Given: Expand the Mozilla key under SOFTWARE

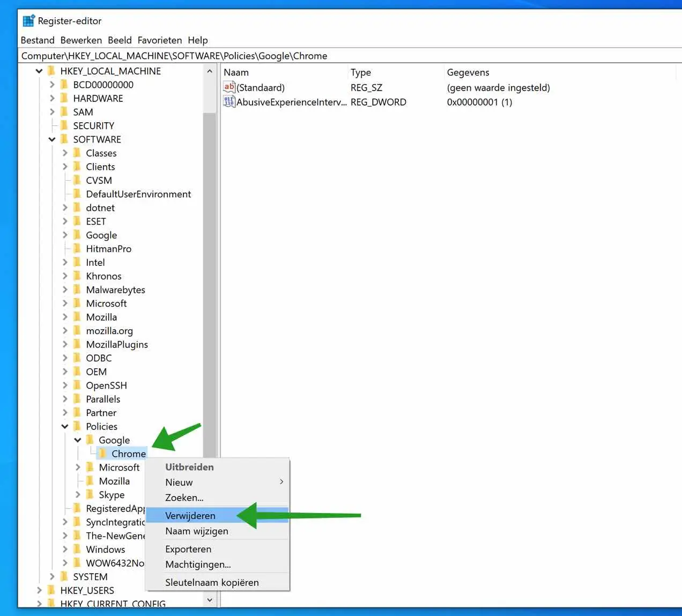Looking at the screenshot, I should 65,317.
